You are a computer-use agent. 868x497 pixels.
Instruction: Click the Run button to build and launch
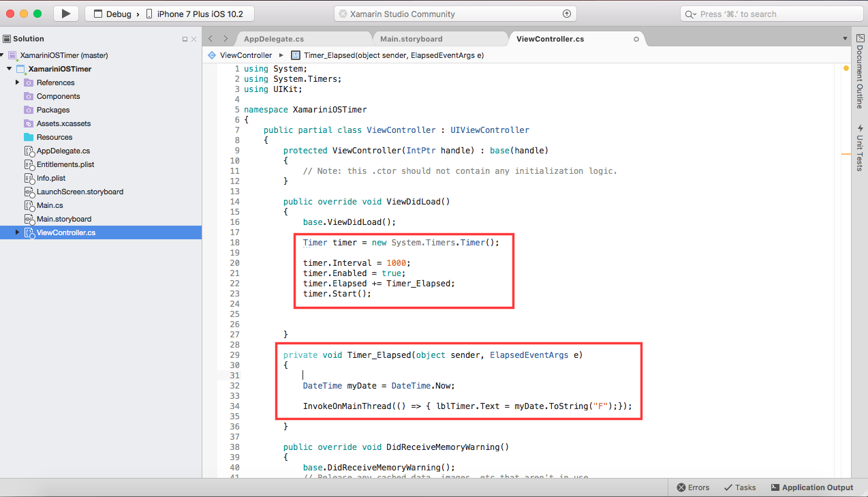[x=65, y=13]
